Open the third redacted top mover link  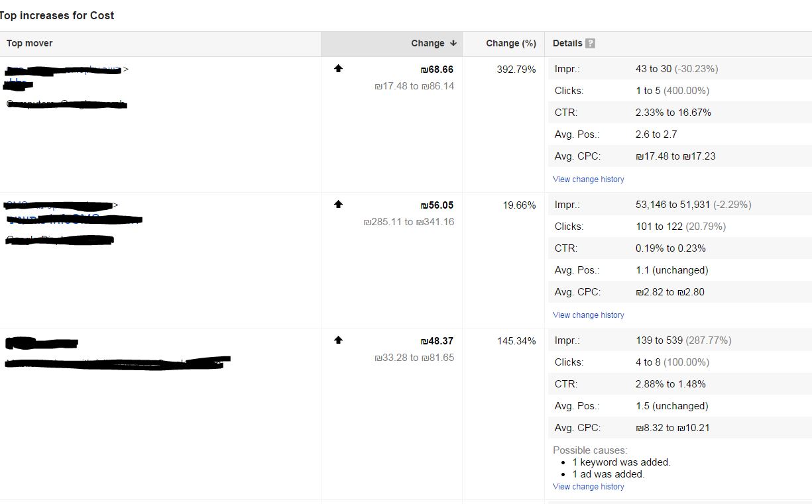pyautogui.click(x=42, y=343)
